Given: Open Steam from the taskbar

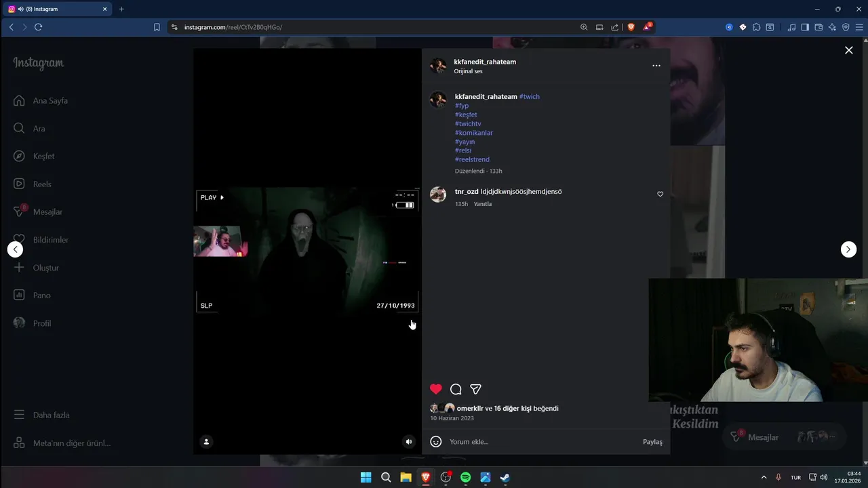Looking at the screenshot, I should click(x=505, y=477).
